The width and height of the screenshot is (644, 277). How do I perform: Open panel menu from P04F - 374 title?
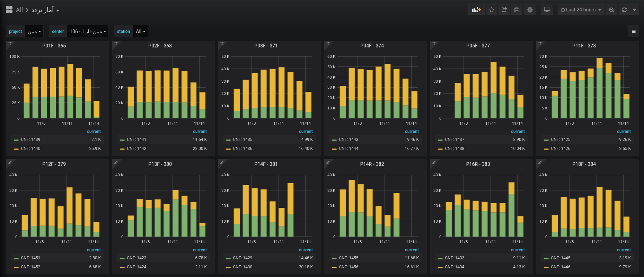tap(372, 46)
